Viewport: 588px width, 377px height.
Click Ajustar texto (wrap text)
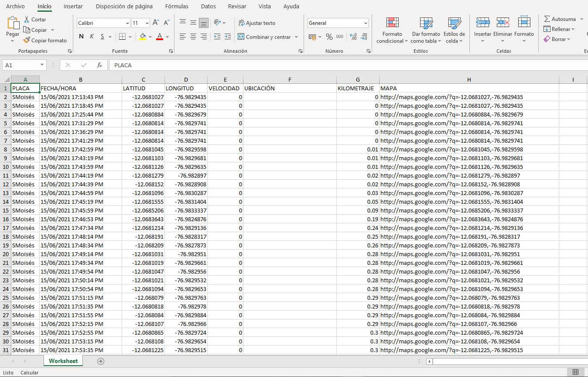[256, 23]
